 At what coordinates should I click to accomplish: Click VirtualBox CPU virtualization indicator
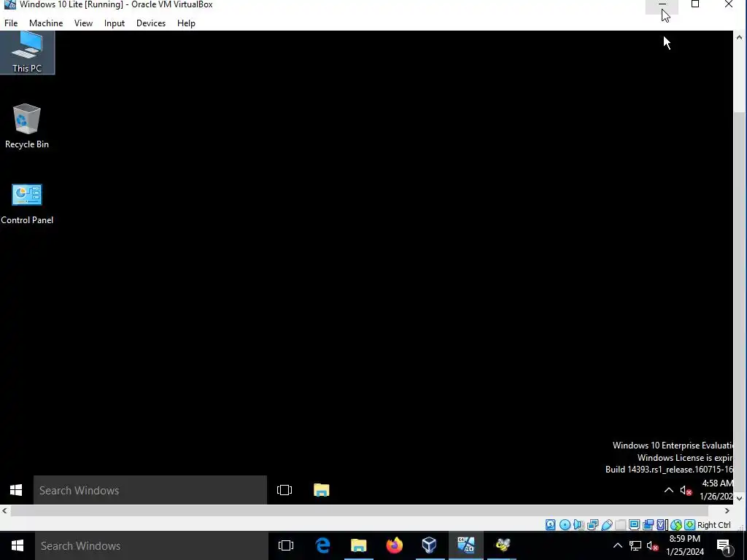click(661, 525)
